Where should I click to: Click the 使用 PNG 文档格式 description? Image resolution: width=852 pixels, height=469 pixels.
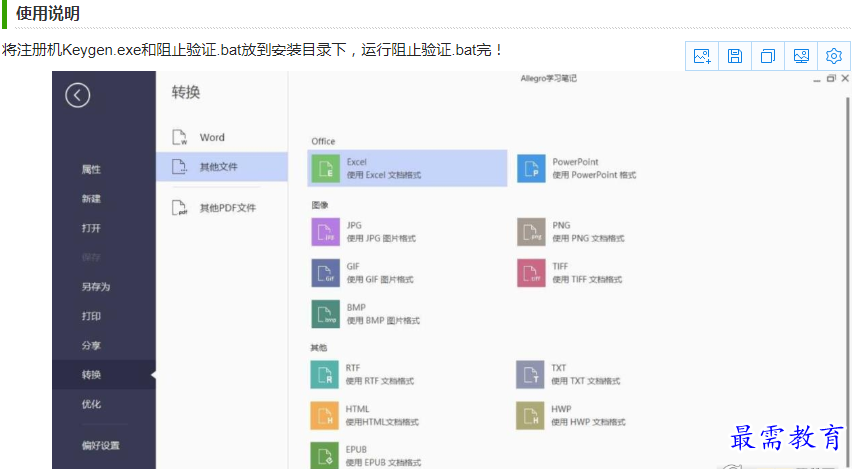coord(588,239)
